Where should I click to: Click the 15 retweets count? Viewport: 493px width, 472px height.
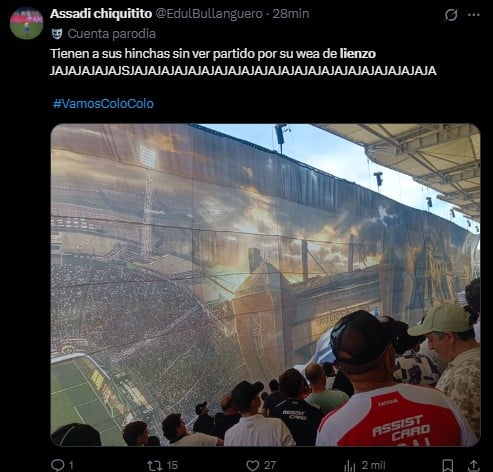click(172, 465)
